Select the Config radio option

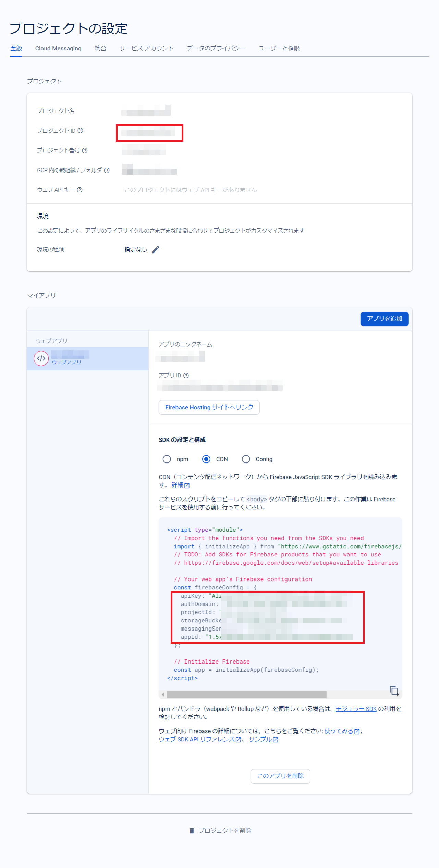pos(246,459)
